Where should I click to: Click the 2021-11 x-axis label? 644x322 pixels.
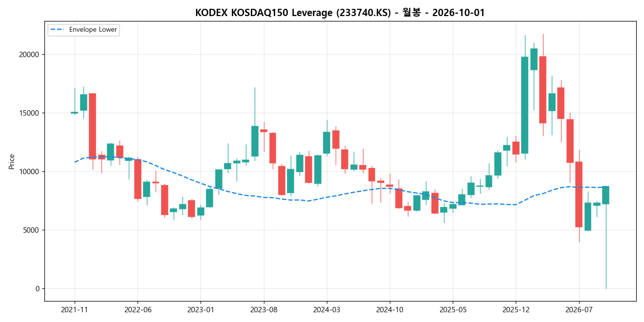[x=75, y=309]
